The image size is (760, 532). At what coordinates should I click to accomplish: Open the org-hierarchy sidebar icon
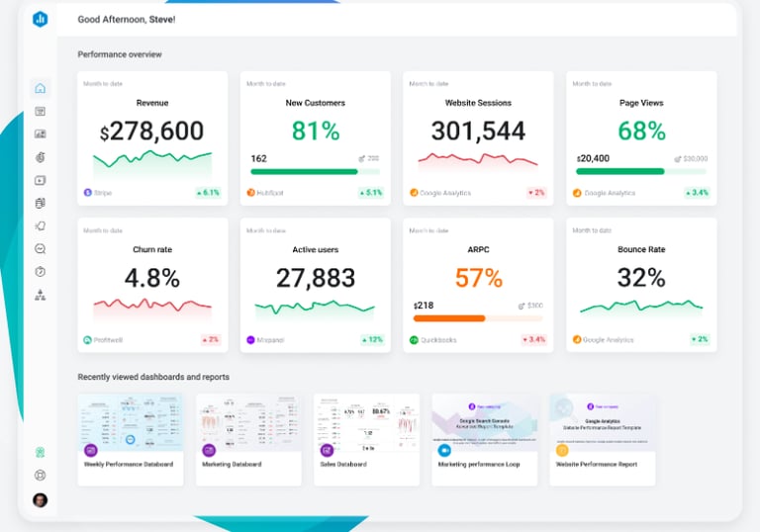[x=41, y=295]
